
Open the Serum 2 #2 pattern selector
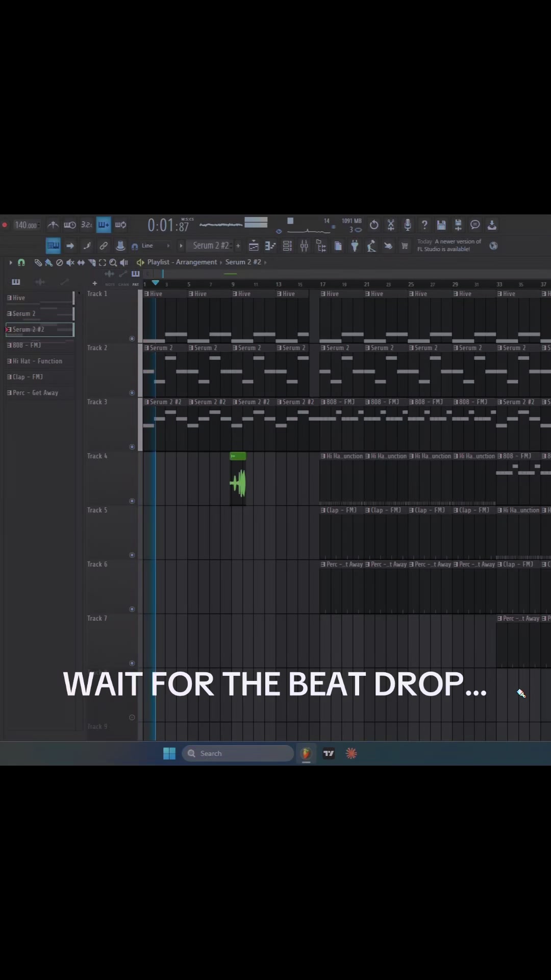click(211, 246)
